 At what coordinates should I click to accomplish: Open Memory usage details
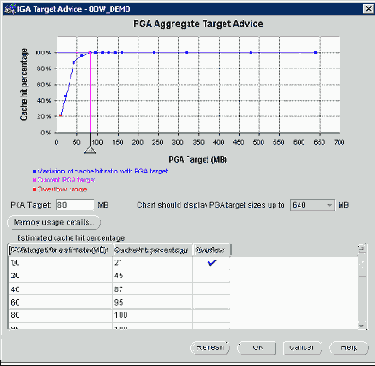[x=54, y=222]
